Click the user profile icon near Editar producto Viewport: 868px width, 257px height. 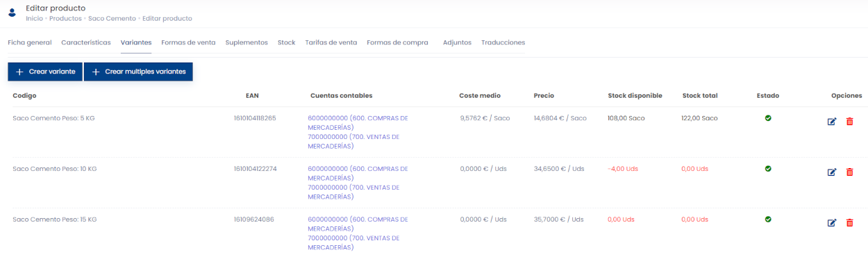click(x=12, y=13)
